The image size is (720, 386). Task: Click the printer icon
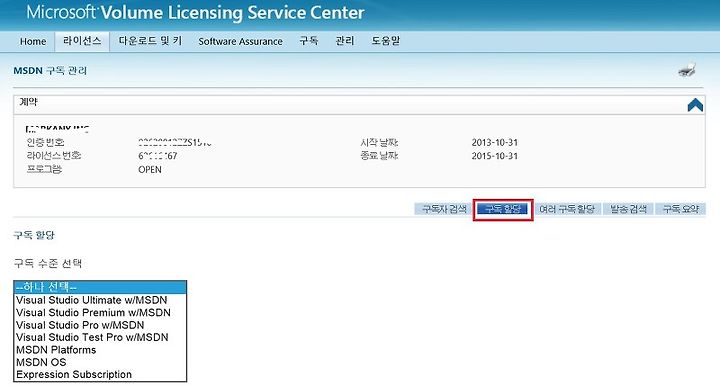[687, 70]
